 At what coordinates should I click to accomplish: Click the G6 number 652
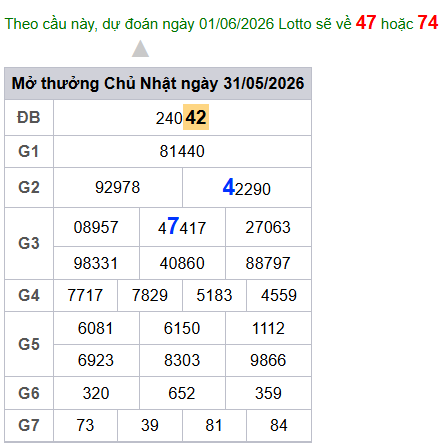pyautogui.click(x=182, y=393)
